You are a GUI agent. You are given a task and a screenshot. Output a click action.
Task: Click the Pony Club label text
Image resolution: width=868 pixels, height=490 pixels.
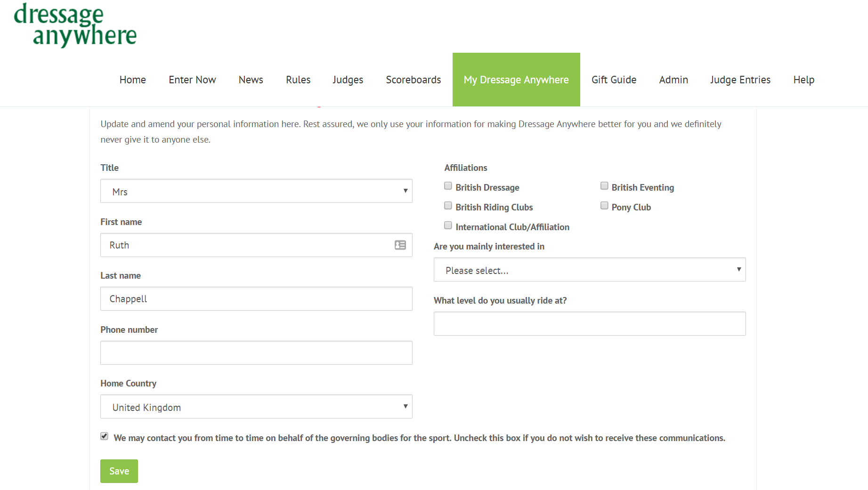631,207
